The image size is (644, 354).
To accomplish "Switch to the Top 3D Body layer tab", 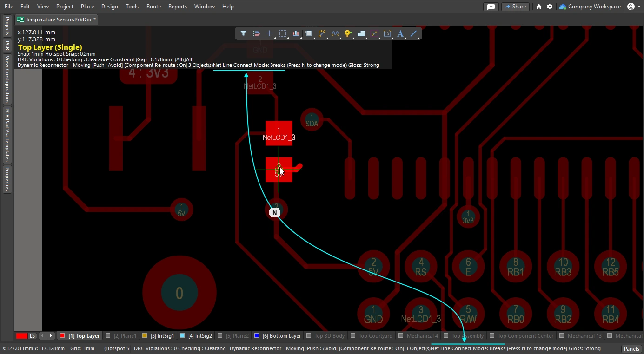I will pyautogui.click(x=325, y=336).
